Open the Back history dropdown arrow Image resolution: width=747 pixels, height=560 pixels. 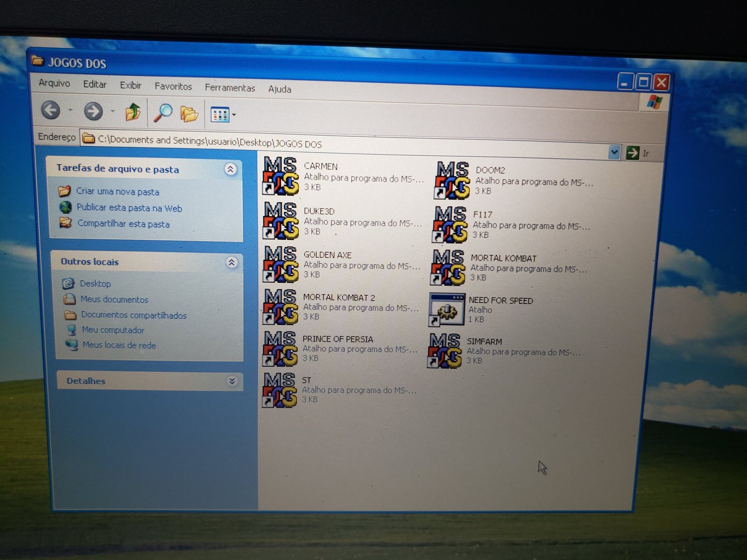[70, 110]
